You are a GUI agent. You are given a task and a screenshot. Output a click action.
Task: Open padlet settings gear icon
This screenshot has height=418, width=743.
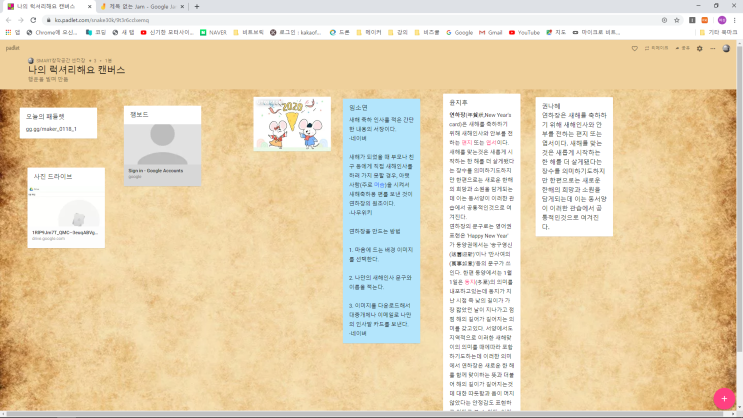point(699,48)
